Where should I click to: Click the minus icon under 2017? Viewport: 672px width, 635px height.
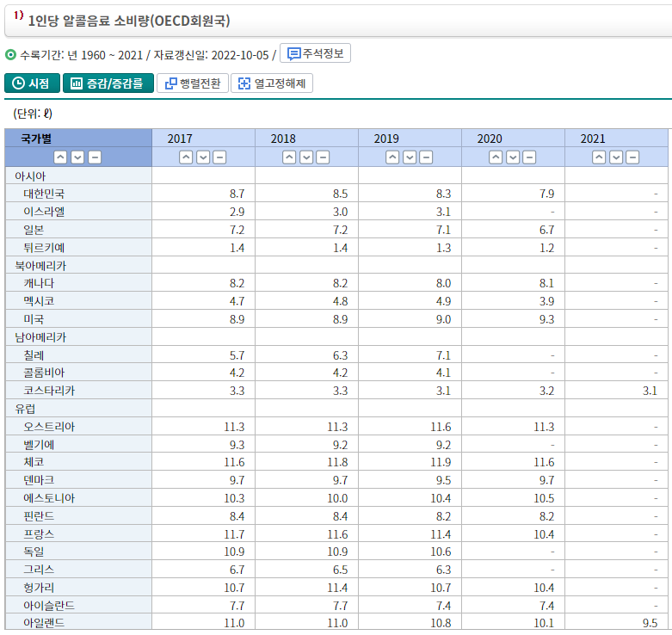click(219, 157)
